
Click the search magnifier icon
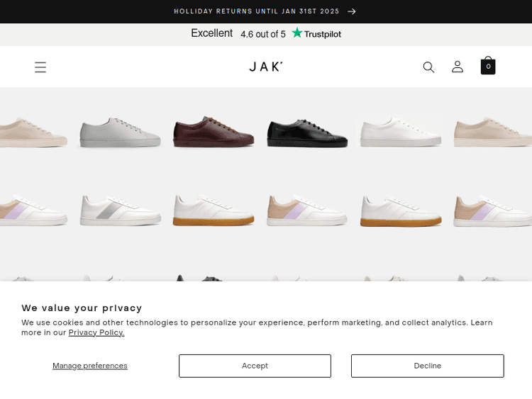pyautogui.click(x=428, y=67)
